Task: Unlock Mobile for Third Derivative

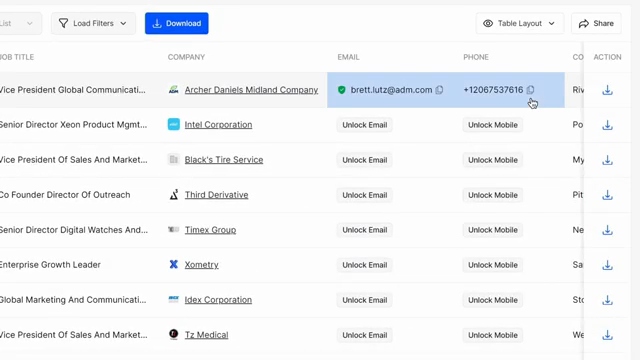Action: [493, 195]
